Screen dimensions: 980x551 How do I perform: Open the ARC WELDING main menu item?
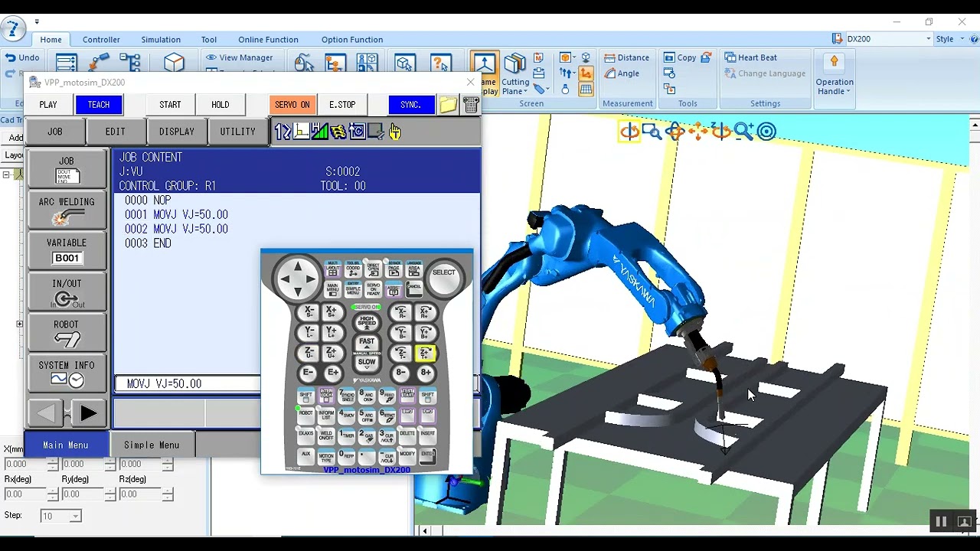click(x=67, y=210)
